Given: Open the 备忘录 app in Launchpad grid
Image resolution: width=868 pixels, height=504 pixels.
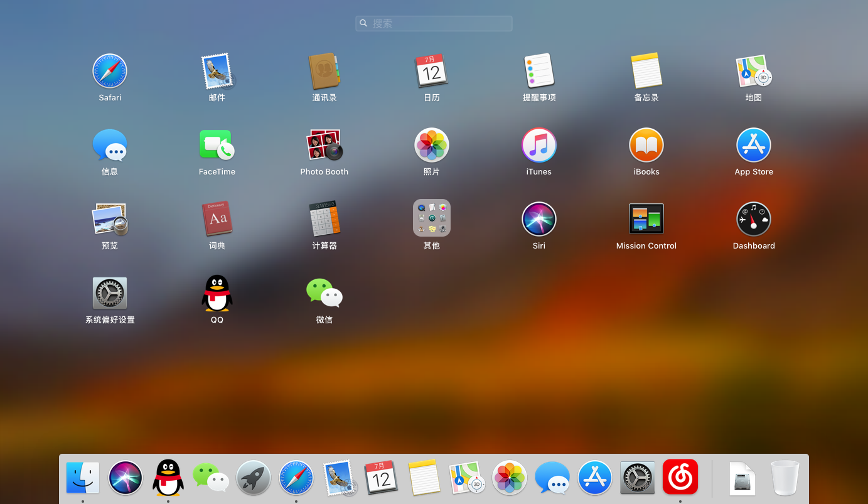Looking at the screenshot, I should (646, 71).
